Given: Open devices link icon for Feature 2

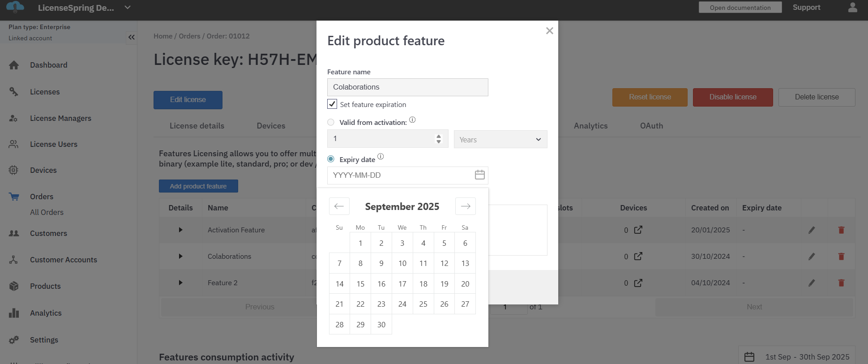Looking at the screenshot, I should [x=638, y=283].
